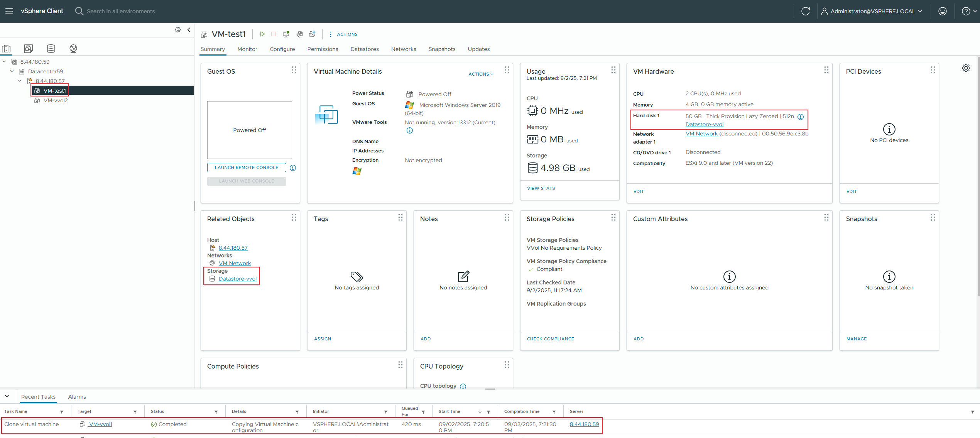980x438 pixels.
Task: Click ASSIGN in Tags card
Action: 323,339
